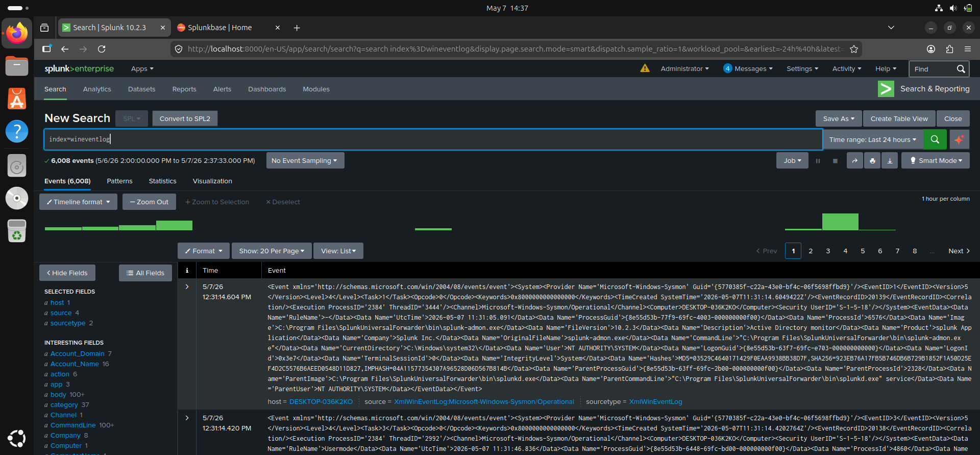Open Files app from dock

pos(17,66)
